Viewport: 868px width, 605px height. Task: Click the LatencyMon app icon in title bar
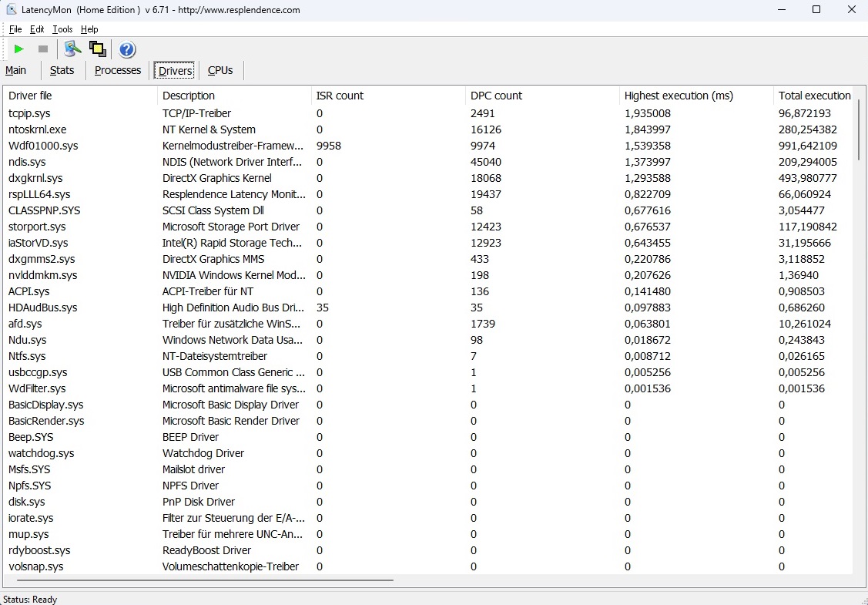pos(12,10)
